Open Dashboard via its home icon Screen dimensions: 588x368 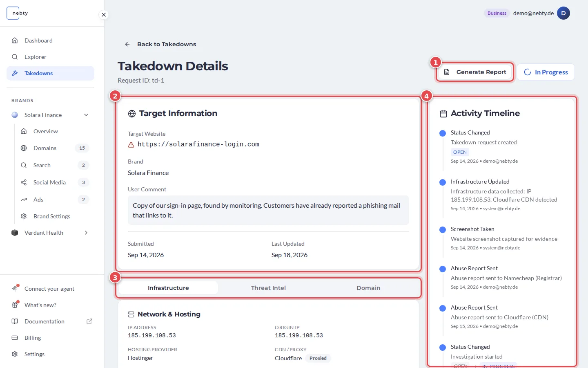[x=15, y=40]
